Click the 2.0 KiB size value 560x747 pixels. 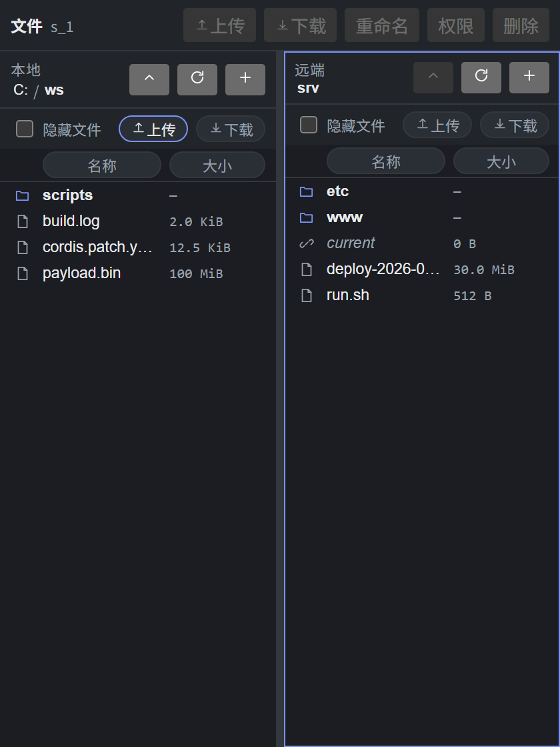pos(196,221)
